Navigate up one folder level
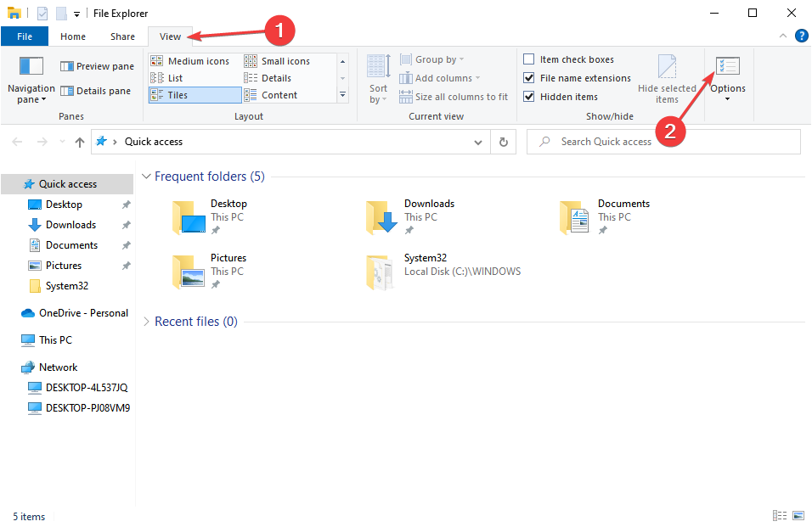812x527 pixels. [79, 142]
